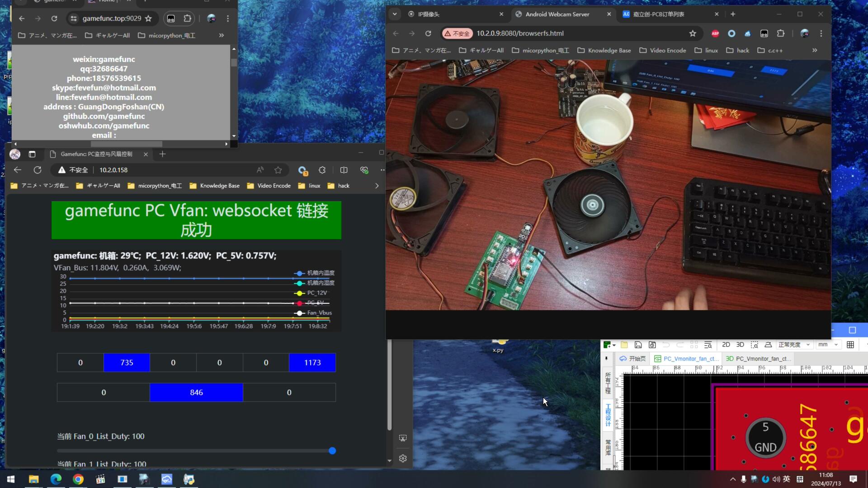Open the AdBlock Plus extension icon
Image resolution: width=868 pixels, height=488 pixels.
(715, 33)
